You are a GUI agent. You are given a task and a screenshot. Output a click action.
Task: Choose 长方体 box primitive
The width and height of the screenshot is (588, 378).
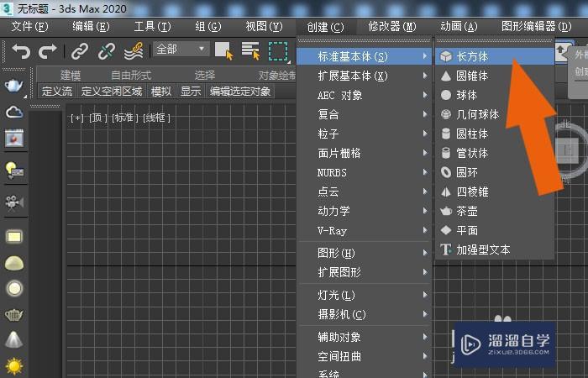coord(495,56)
